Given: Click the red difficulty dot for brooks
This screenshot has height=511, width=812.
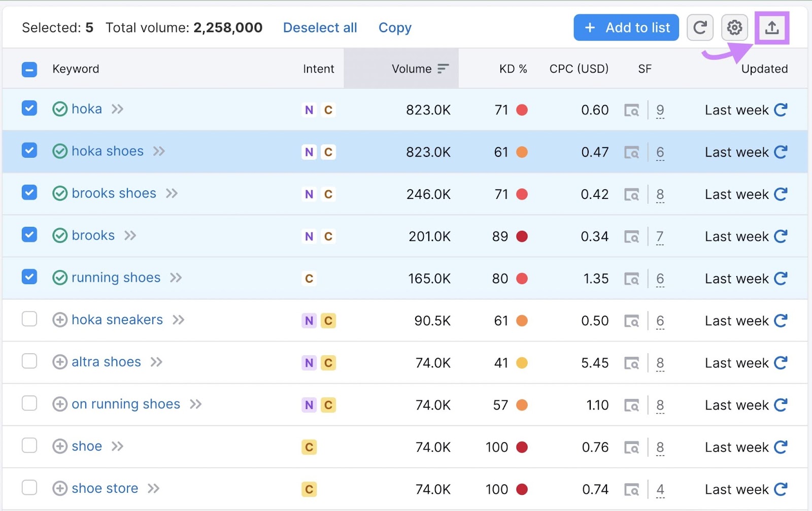Looking at the screenshot, I should (x=523, y=236).
